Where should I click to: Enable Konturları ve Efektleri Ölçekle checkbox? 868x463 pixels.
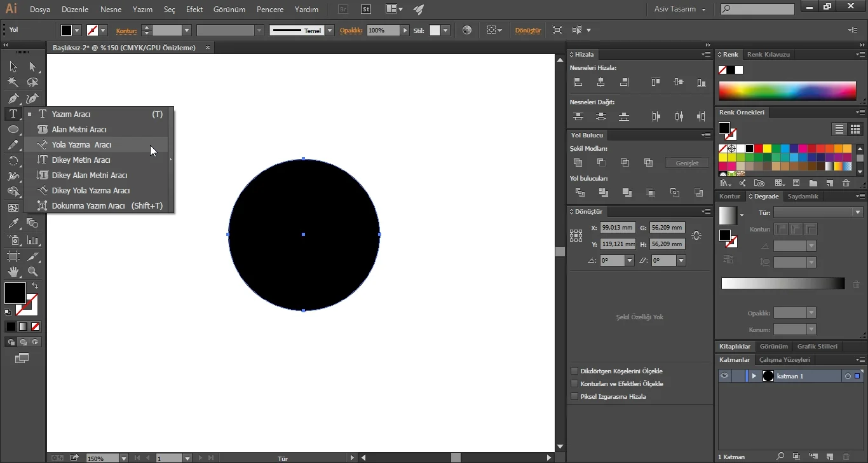click(x=574, y=384)
